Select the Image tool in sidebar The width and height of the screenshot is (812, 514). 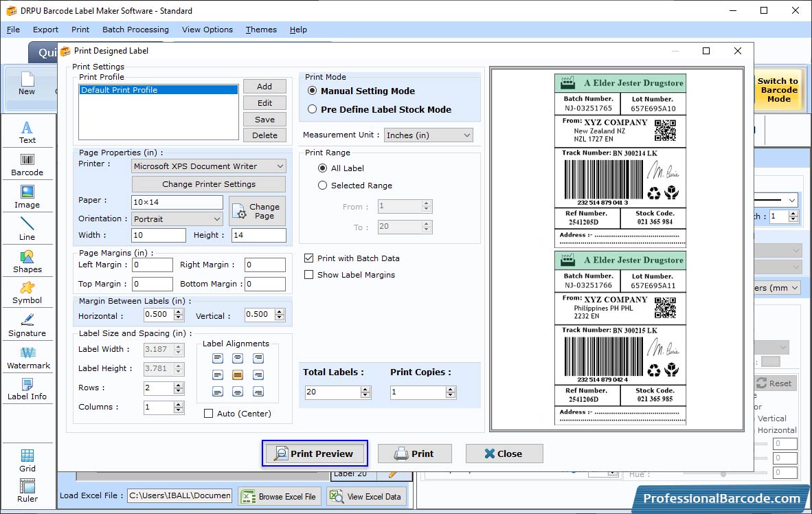(27, 197)
